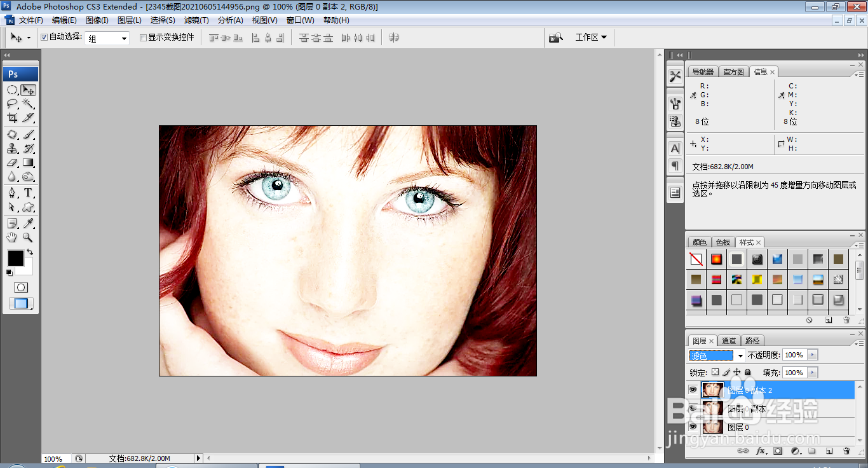Open the tool preset picker arrow
This screenshot has height=468, width=868.
click(x=29, y=38)
